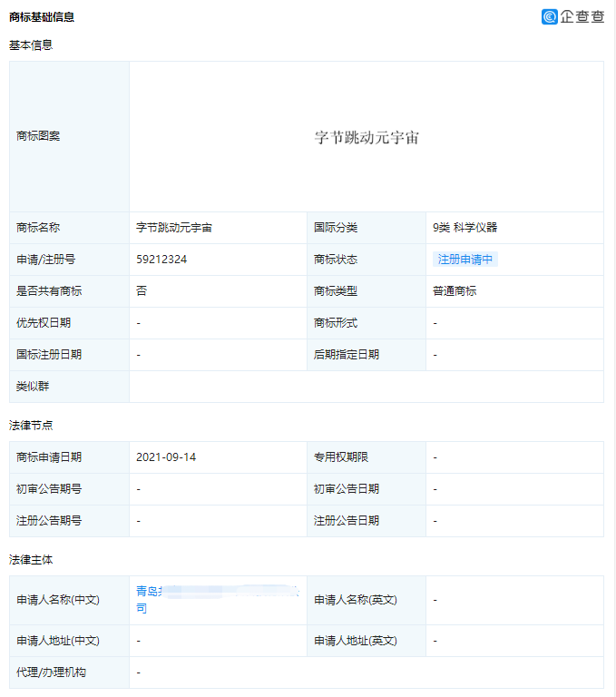The height and width of the screenshot is (697, 616).
Task: Click the 注册公告期号 label cell
Action: [69, 521]
